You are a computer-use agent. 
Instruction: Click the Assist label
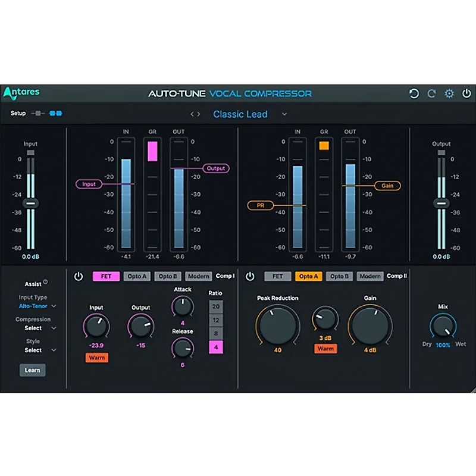(x=33, y=284)
